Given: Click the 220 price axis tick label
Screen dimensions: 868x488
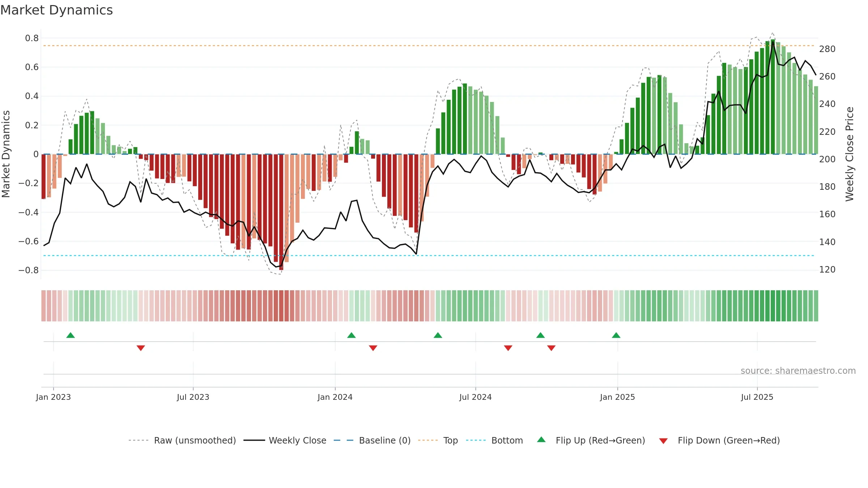Looking at the screenshot, I should (x=827, y=132).
